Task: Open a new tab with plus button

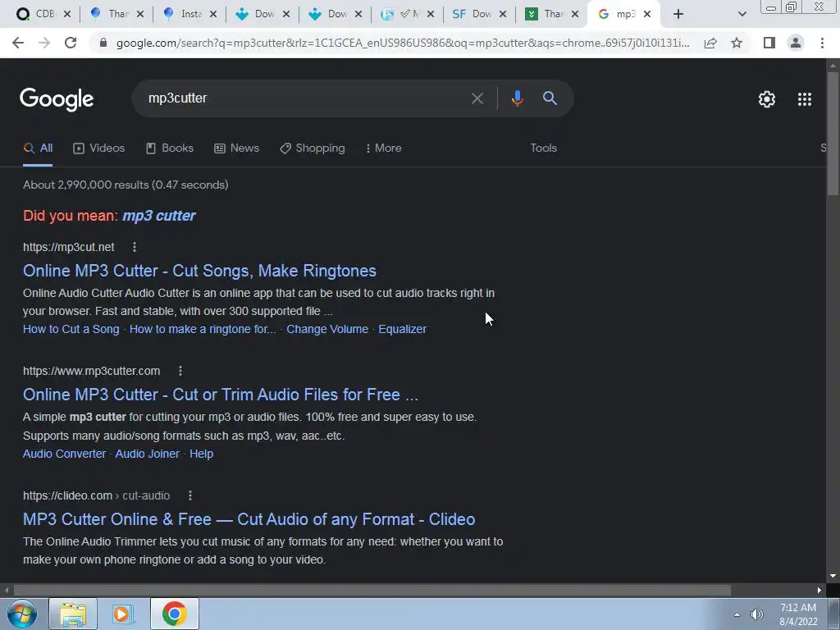Action: pos(678,14)
